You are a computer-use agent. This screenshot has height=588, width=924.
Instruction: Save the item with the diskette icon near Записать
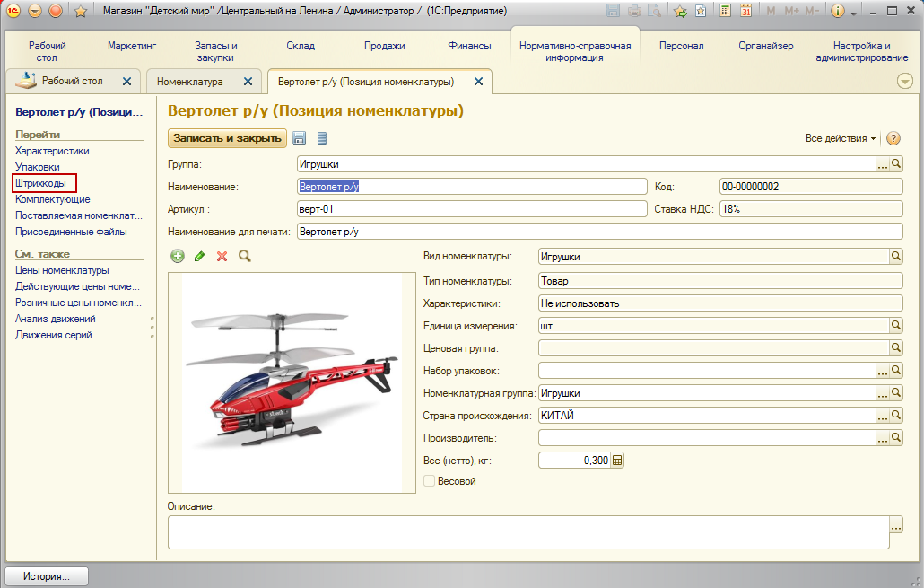pyautogui.click(x=300, y=138)
